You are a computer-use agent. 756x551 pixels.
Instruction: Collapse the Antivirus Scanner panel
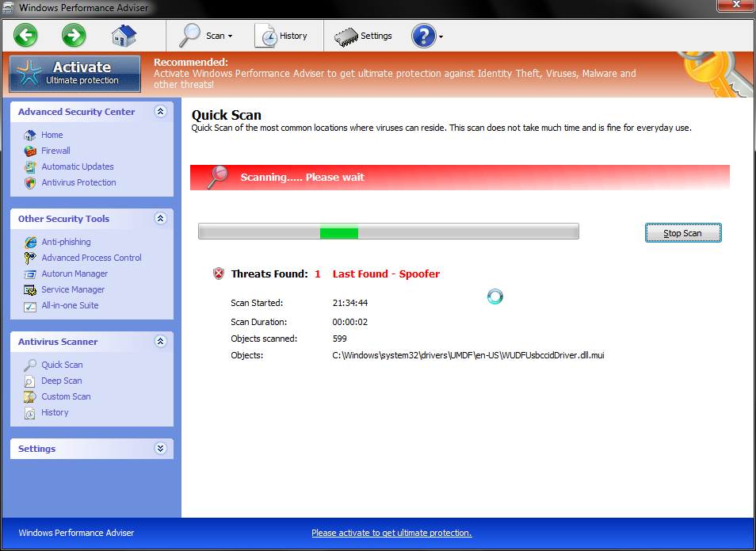point(161,342)
